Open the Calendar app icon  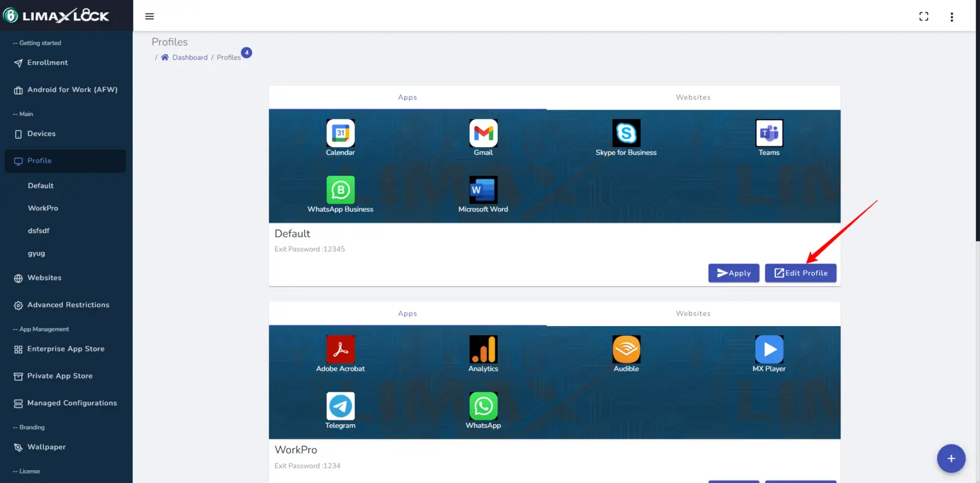click(x=341, y=133)
